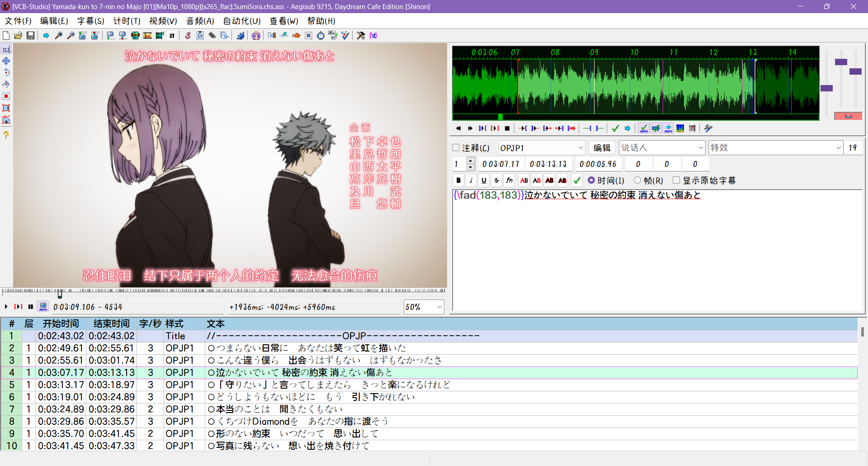Zoom video in with magnifier plus icon
Image resolution: width=868 pixels, height=466 pixels.
point(58,36)
